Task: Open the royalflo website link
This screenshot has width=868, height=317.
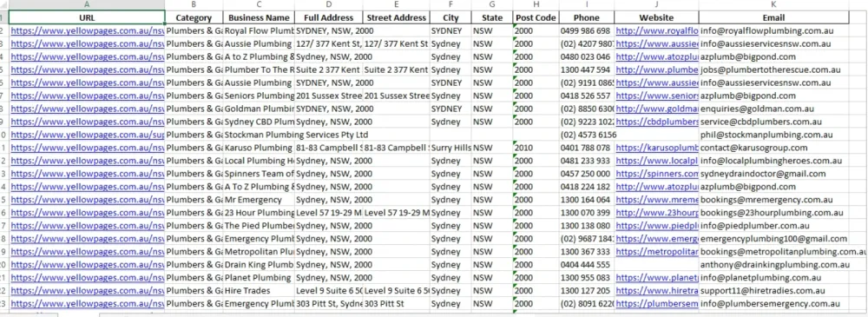Action: point(657,30)
